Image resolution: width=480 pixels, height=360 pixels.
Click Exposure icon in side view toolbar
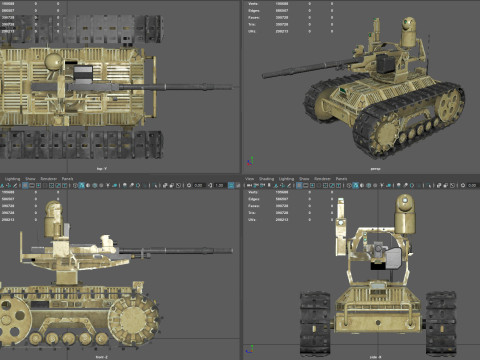(463, 185)
